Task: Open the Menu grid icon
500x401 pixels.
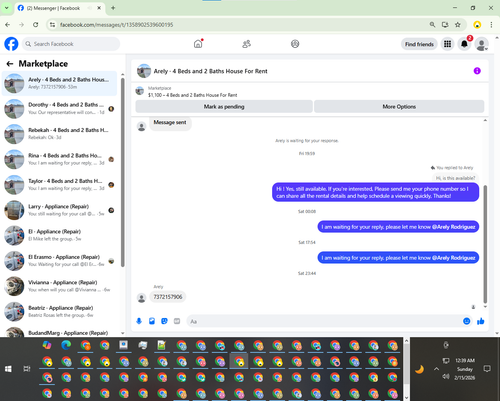Action: [447, 44]
